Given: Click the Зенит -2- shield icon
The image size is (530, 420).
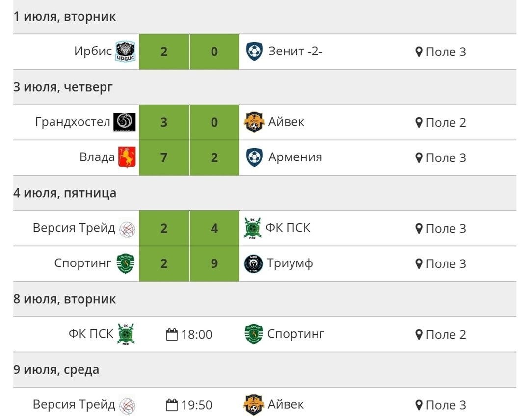Looking at the screenshot, I should (x=254, y=52).
